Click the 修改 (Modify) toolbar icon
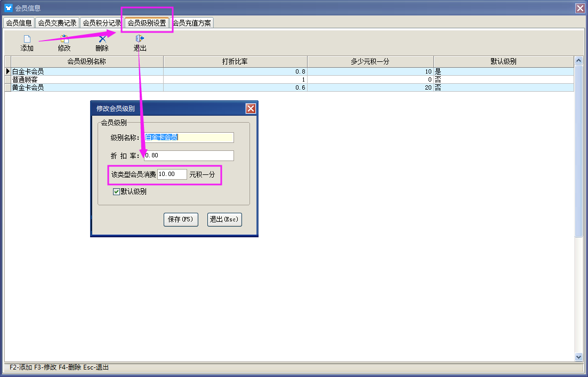 tap(64, 39)
